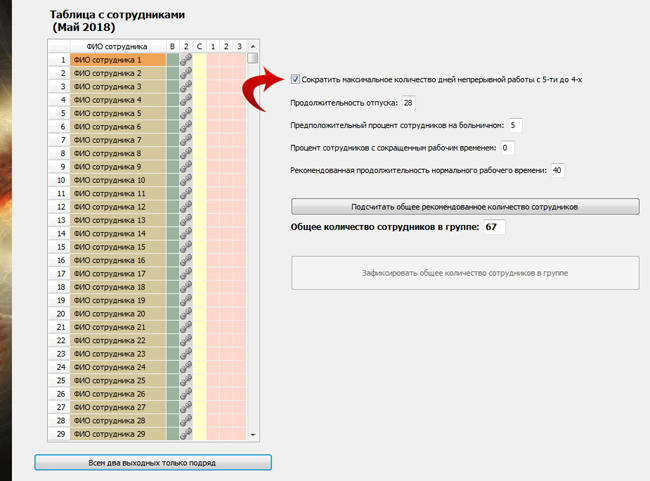Focus the reduced working time percent field

(507, 148)
